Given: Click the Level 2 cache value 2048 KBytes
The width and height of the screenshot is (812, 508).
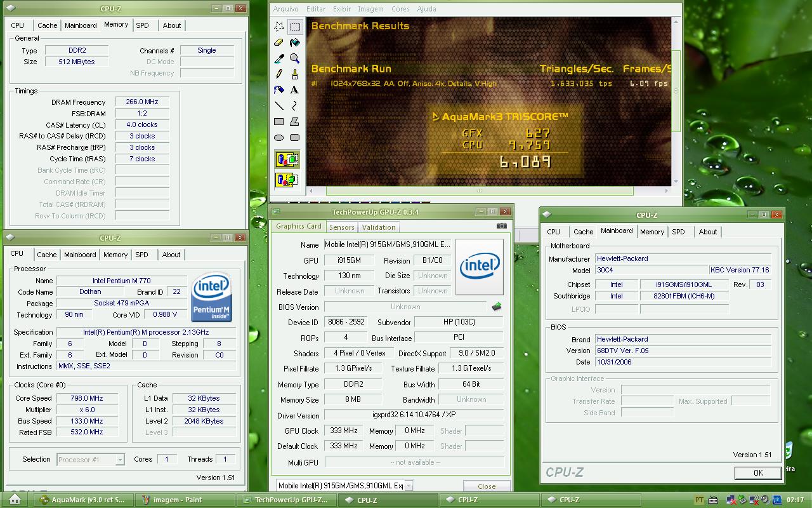Looking at the screenshot, I should 205,421.
